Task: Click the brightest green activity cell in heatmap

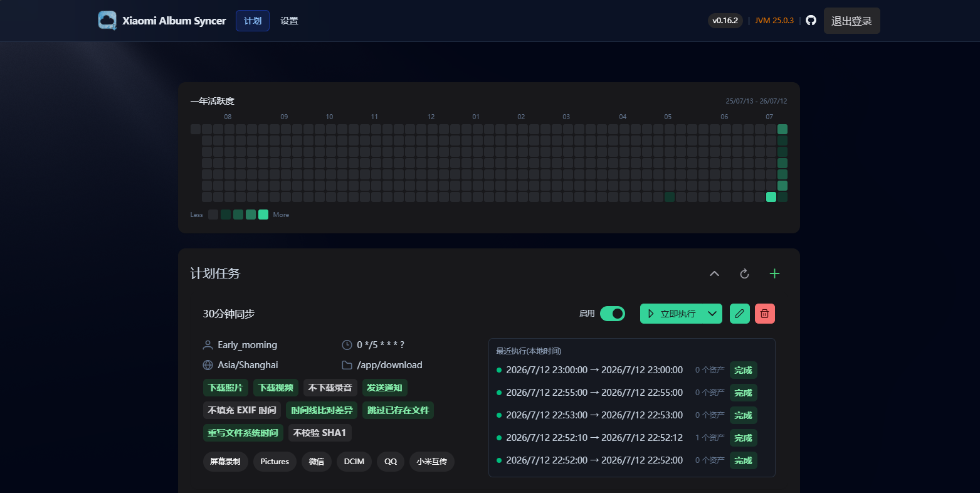Action: [x=771, y=197]
